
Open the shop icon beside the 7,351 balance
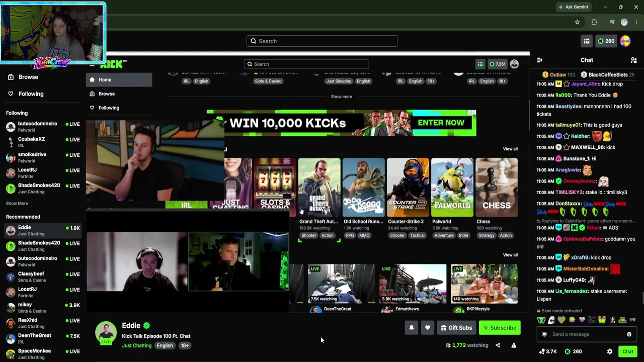[x=480, y=64]
